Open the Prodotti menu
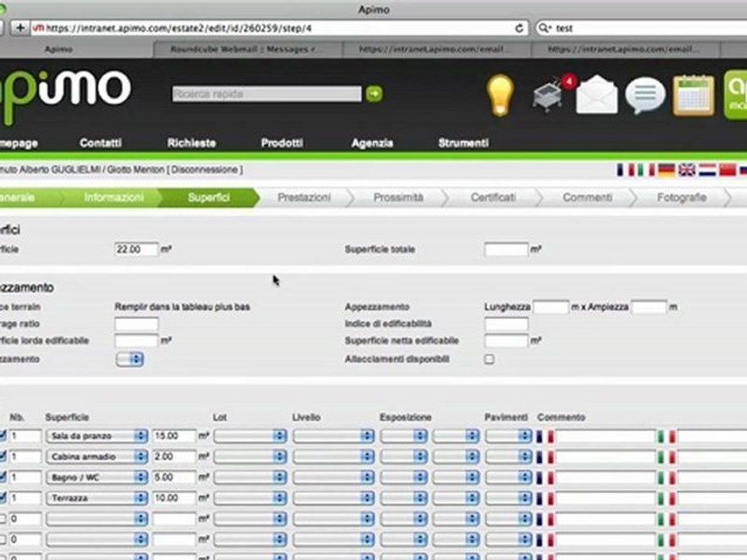747x560 pixels. pyautogui.click(x=282, y=143)
